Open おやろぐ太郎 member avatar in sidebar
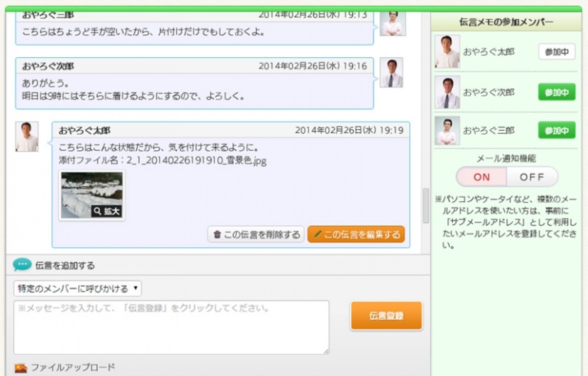 pyautogui.click(x=447, y=51)
